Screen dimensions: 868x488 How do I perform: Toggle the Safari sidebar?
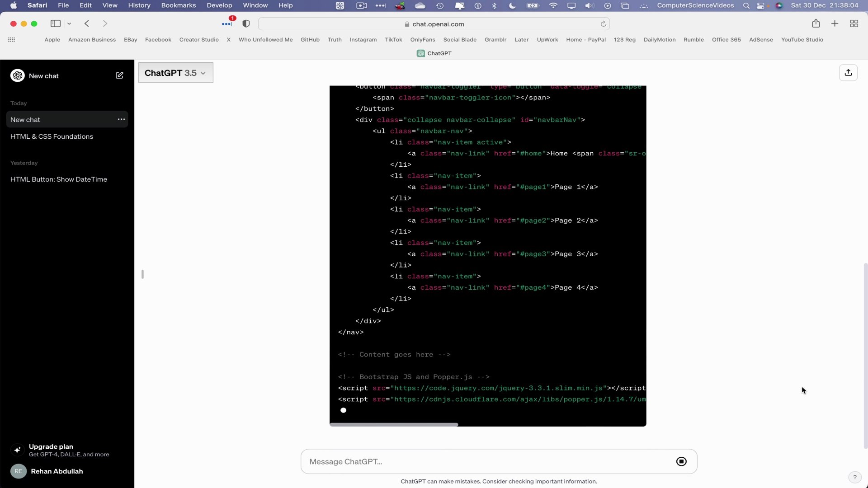tap(55, 23)
